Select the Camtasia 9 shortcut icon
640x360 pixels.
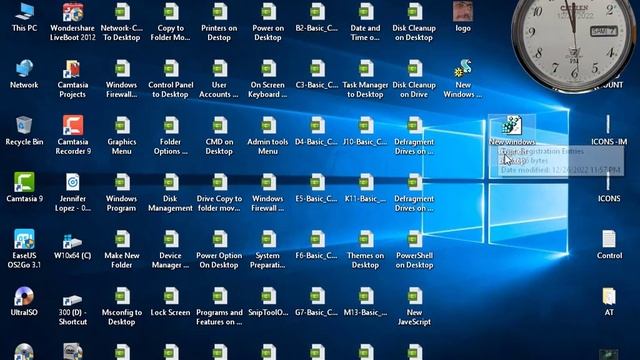point(24,182)
